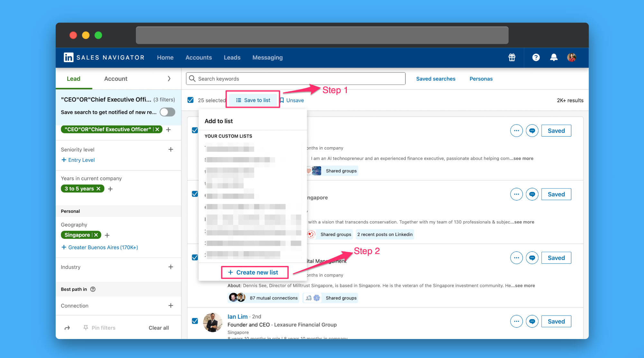This screenshot has width=644, height=358.
Task: Click the pin filters icon
Action: pos(86,327)
